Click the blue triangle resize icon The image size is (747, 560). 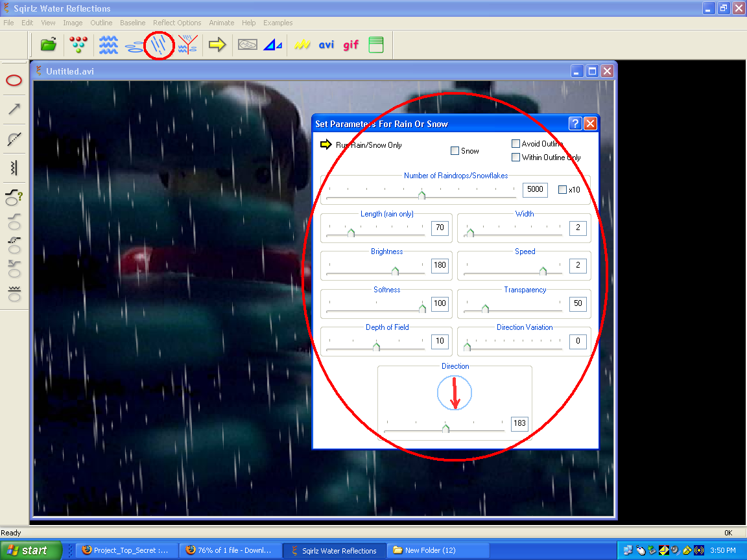click(x=272, y=45)
